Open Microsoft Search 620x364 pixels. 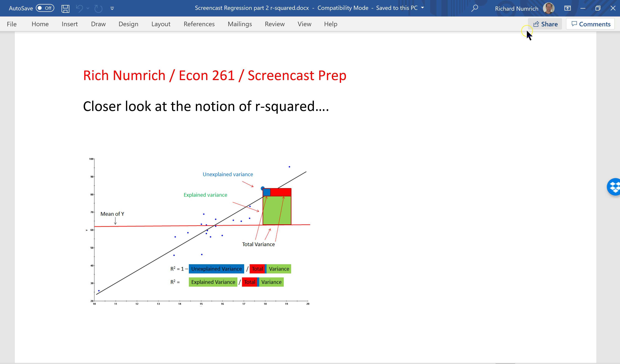(474, 8)
